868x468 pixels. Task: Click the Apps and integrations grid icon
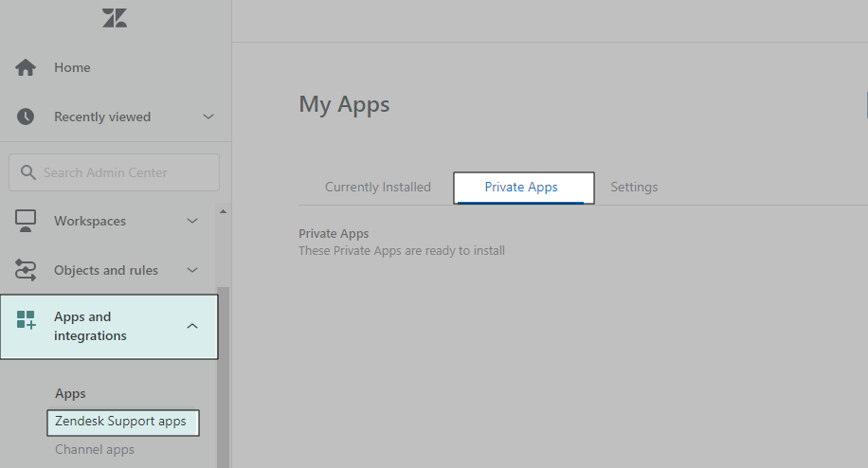tap(27, 320)
